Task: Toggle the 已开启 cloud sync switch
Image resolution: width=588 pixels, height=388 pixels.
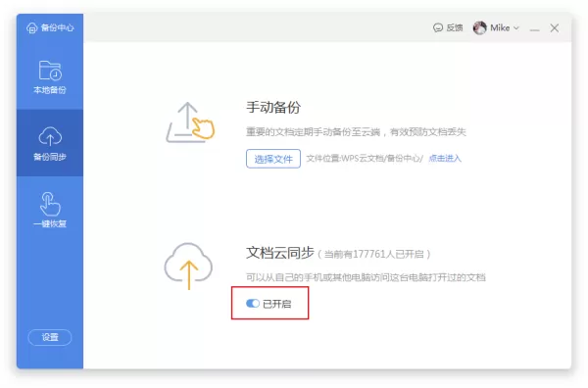Action: (x=253, y=304)
